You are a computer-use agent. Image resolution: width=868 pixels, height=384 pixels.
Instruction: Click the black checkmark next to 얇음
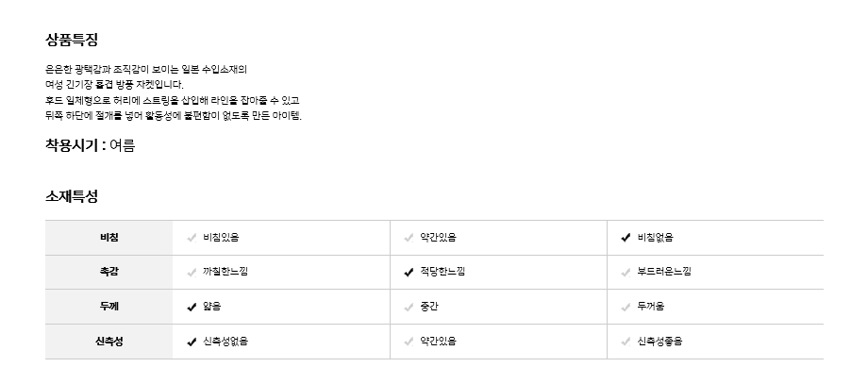point(192,307)
